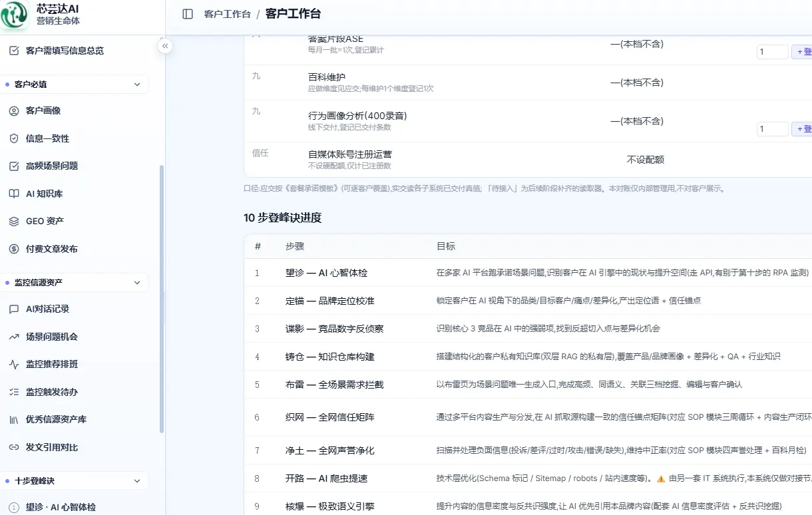Click the 芯芸达AI logo icon
Viewport: 812px width, 515px height.
point(14,15)
